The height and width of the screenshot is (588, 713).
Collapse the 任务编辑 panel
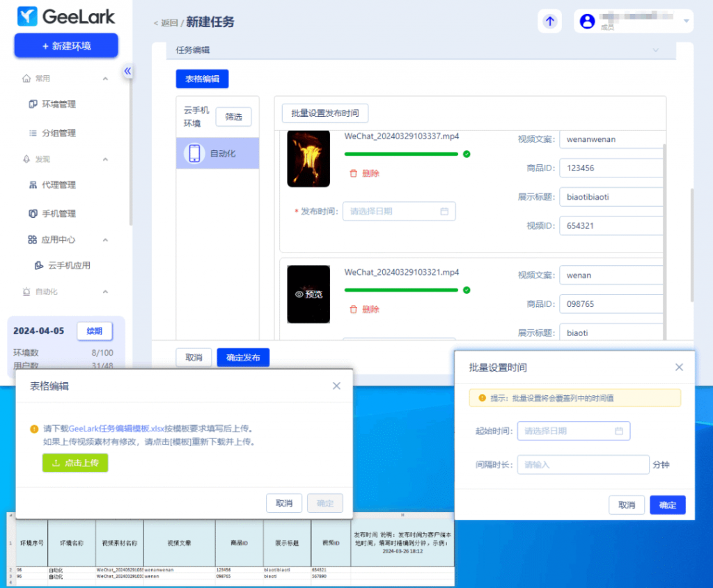[x=655, y=50]
